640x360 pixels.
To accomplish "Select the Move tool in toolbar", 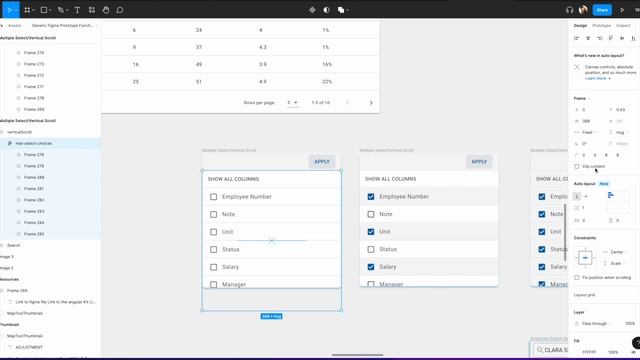I will (x=9, y=10).
